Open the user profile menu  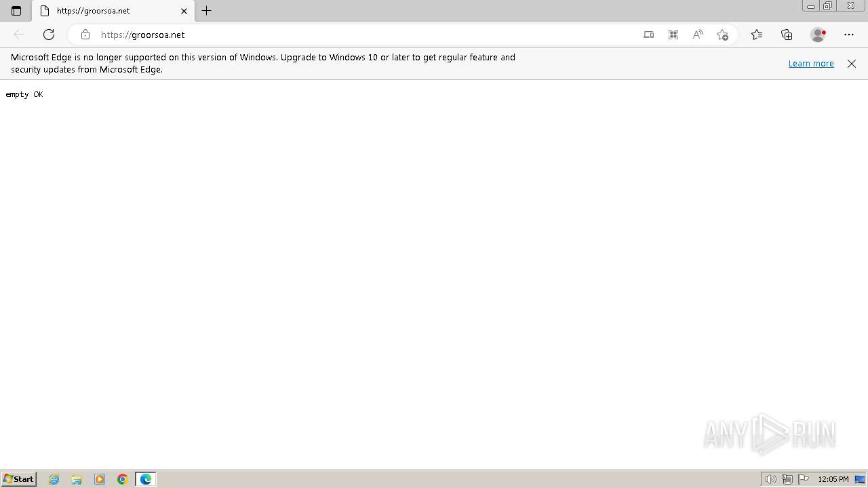(x=818, y=35)
